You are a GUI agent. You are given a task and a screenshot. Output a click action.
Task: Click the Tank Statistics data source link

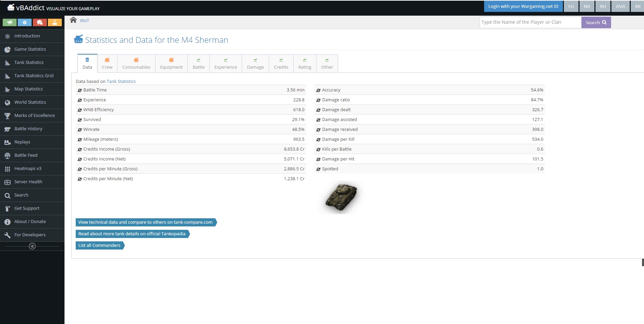click(x=121, y=82)
